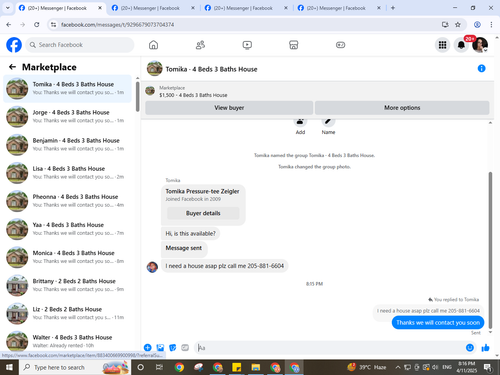Open Liz - 2 Beds 2 Baths conversation

click(x=68, y=313)
